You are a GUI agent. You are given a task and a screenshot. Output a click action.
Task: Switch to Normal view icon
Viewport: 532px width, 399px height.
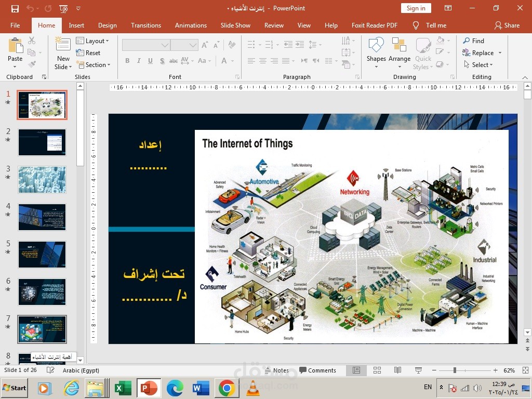[356, 370]
